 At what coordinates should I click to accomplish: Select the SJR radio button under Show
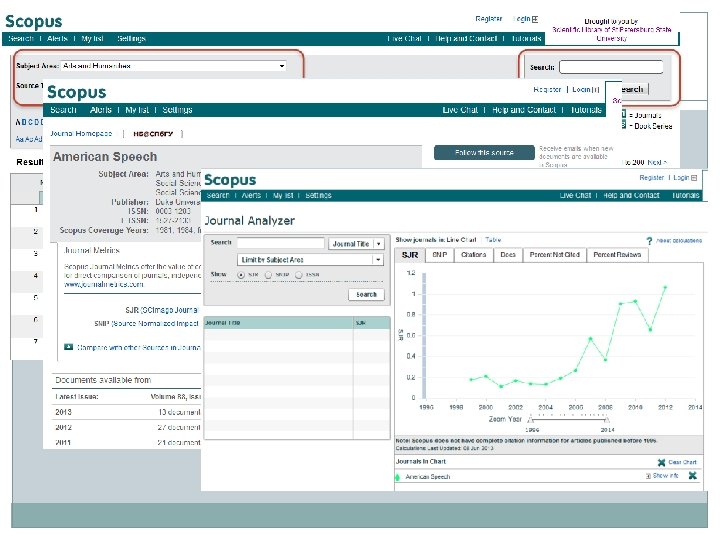pyautogui.click(x=241, y=275)
